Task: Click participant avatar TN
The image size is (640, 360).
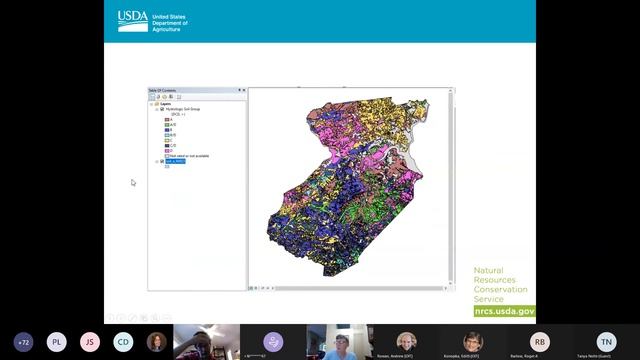Action: [606, 342]
